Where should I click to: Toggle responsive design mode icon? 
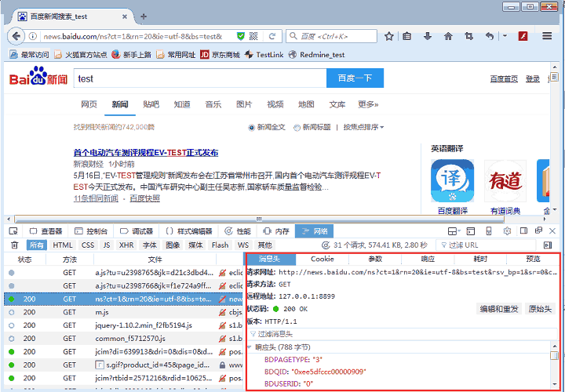(489, 231)
